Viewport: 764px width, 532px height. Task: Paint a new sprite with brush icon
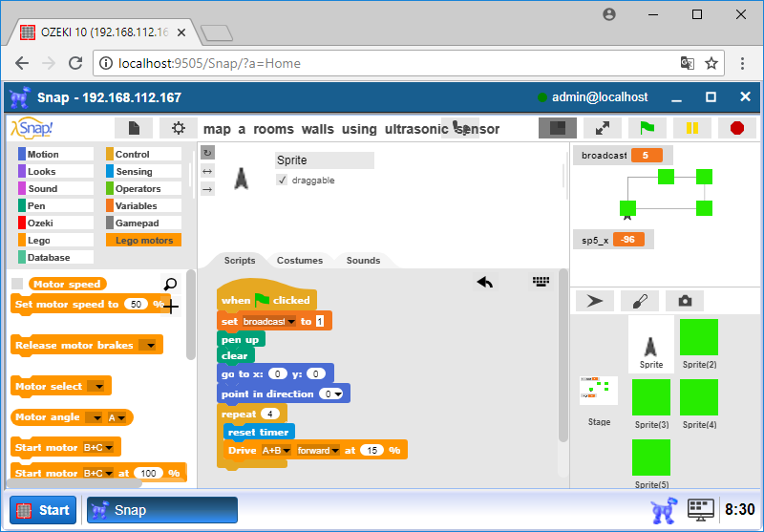tap(640, 301)
